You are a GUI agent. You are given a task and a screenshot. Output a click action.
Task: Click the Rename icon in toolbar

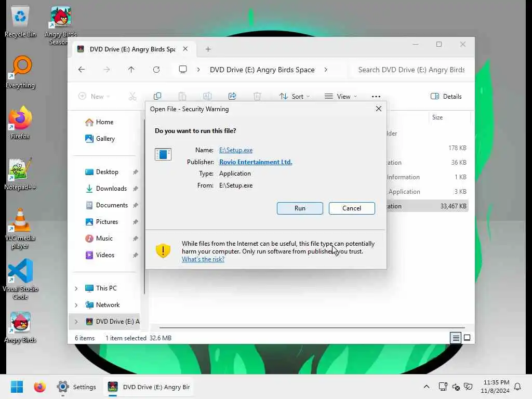[x=207, y=96]
